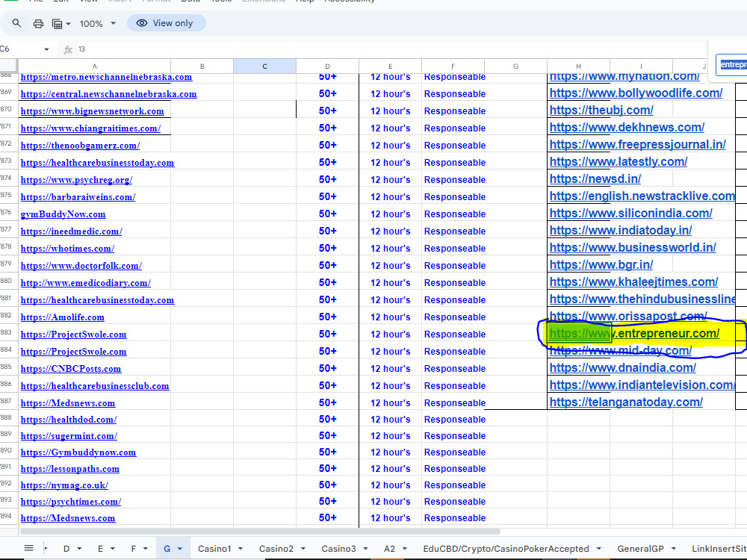Switch to sheet tab E

[x=100, y=549]
